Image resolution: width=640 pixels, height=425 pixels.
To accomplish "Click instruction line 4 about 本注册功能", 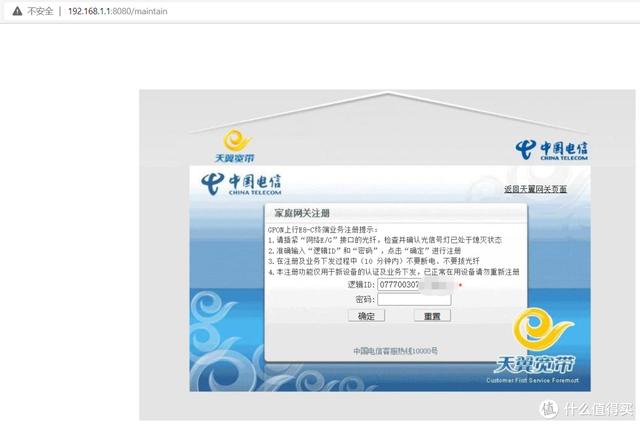I will tap(394, 271).
